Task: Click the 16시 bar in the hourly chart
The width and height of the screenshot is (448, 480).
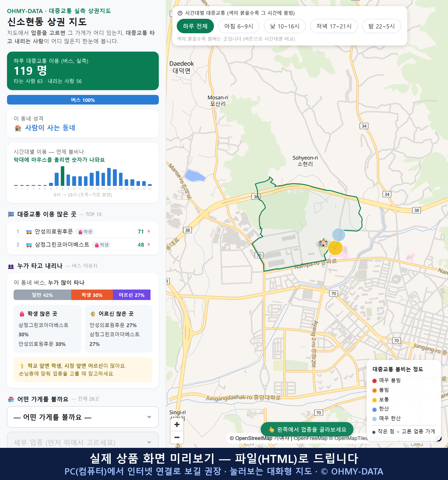Action: [x=109, y=177]
